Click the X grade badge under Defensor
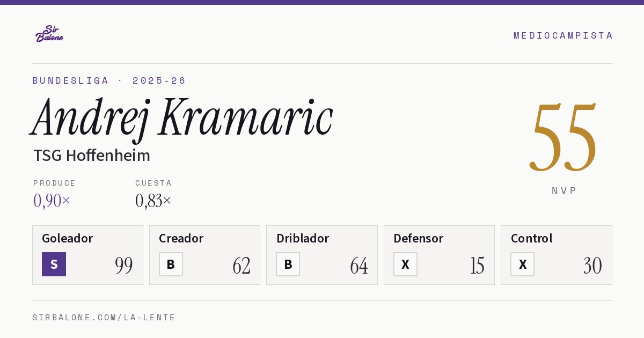The image size is (644, 338). point(405,264)
